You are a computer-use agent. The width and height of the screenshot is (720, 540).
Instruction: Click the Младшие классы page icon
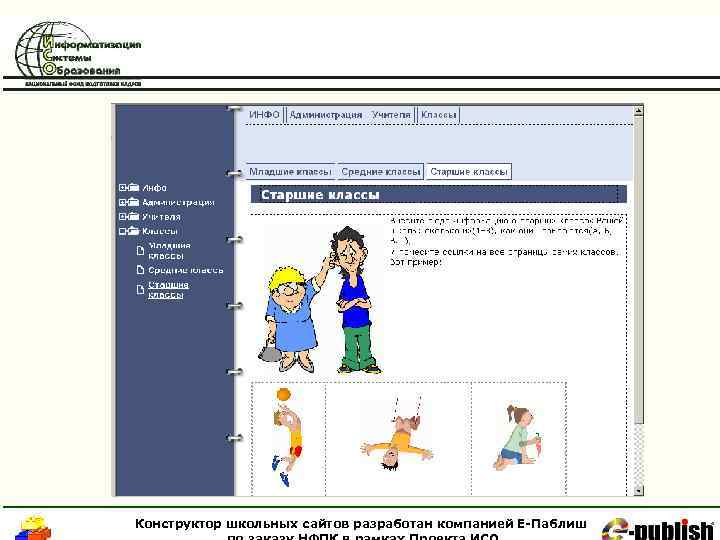point(141,250)
